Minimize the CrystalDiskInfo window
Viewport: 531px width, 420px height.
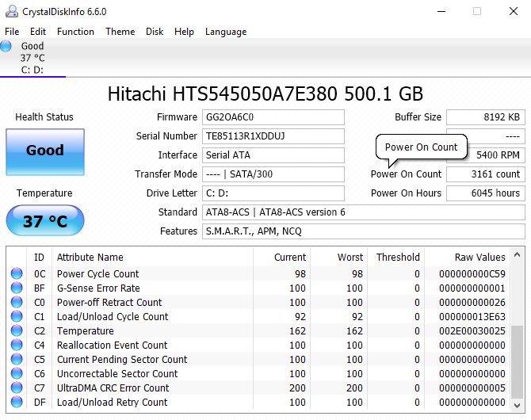click(441, 11)
